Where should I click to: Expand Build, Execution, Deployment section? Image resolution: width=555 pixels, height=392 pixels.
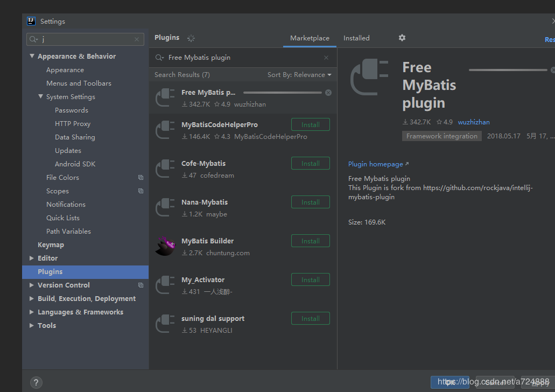tap(32, 298)
